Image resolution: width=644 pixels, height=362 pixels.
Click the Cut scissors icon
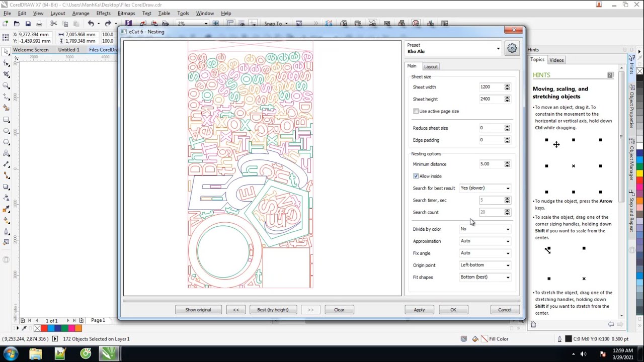pyautogui.click(x=54, y=24)
